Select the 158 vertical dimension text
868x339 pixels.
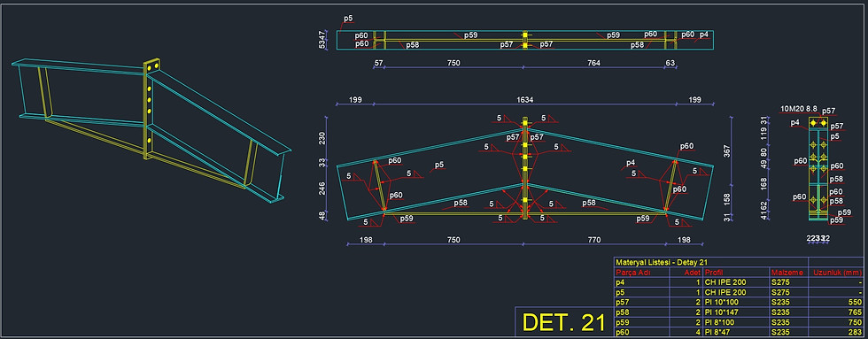tap(727, 198)
